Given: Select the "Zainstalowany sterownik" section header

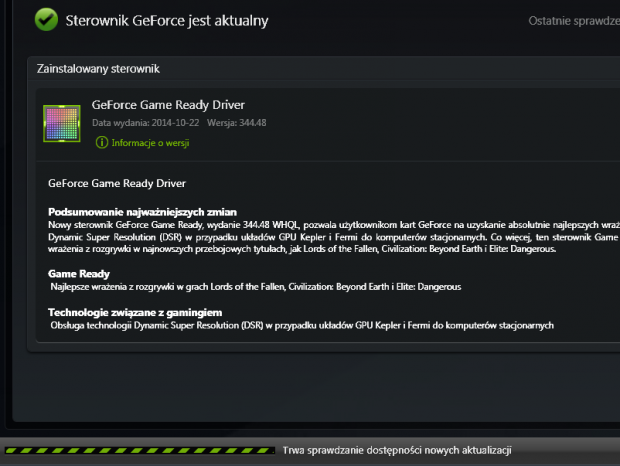Looking at the screenshot, I should (98, 69).
